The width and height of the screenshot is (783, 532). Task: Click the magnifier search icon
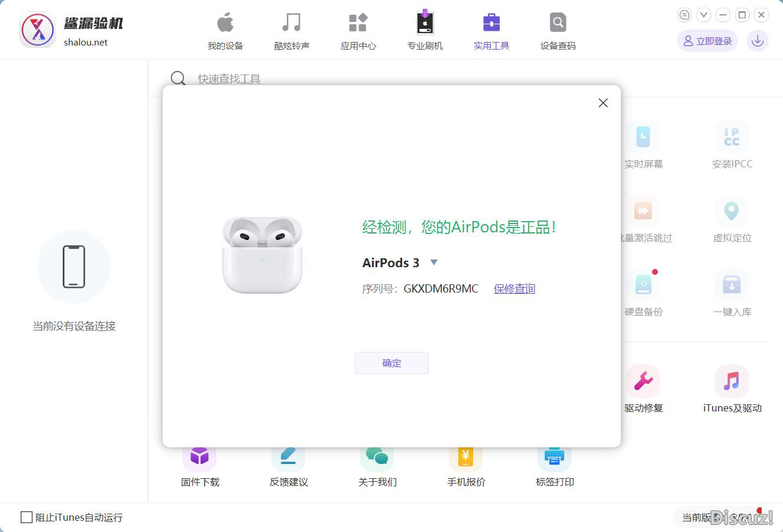point(178,78)
